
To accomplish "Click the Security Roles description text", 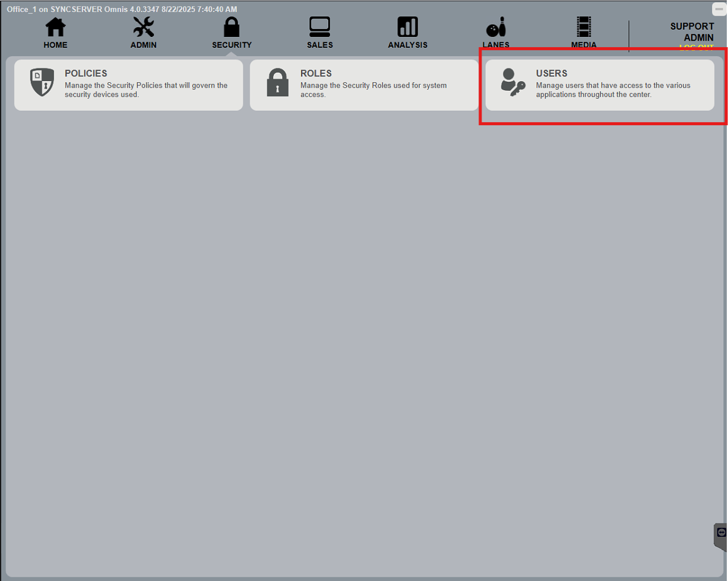I will (374, 90).
